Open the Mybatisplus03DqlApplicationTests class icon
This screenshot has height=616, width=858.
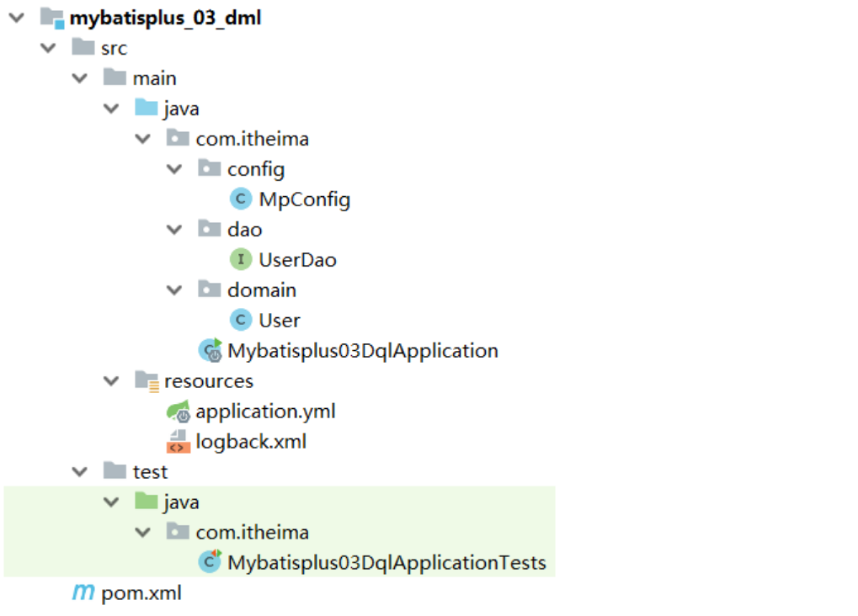click(x=209, y=562)
